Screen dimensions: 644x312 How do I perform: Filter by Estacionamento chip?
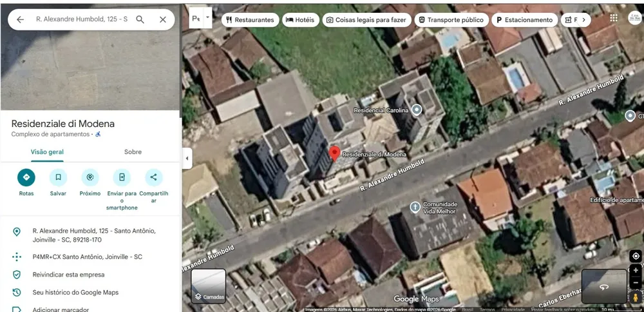[524, 20]
